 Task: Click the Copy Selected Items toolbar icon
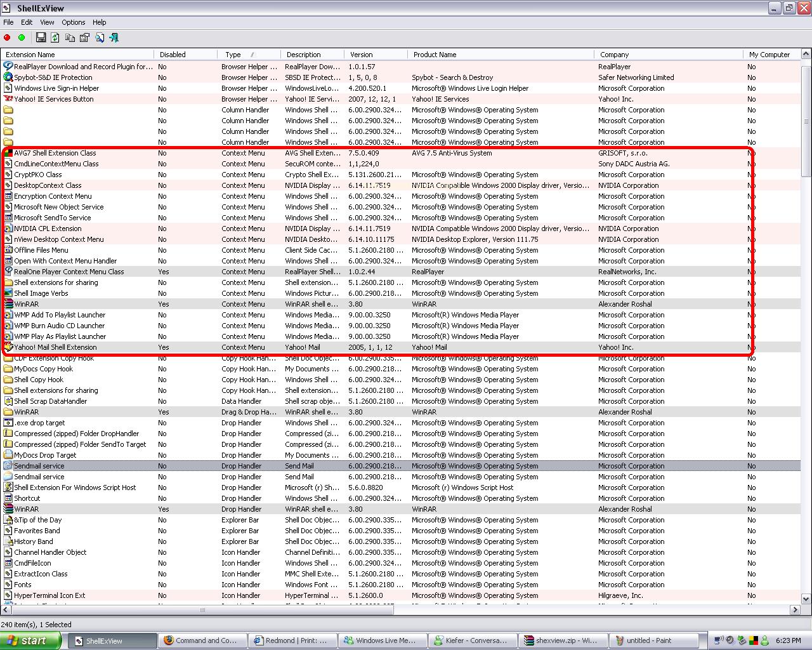tap(70, 38)
